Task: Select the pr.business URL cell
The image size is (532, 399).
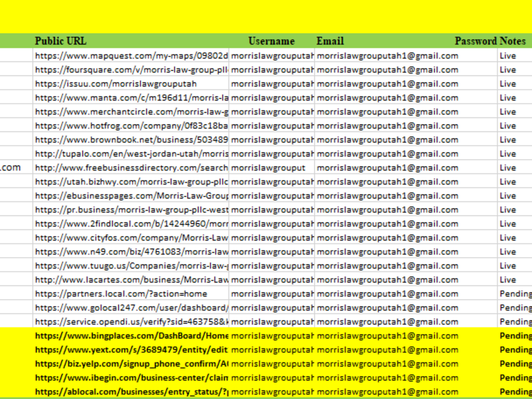Action: pyautogui.click(x=131, y=210)
